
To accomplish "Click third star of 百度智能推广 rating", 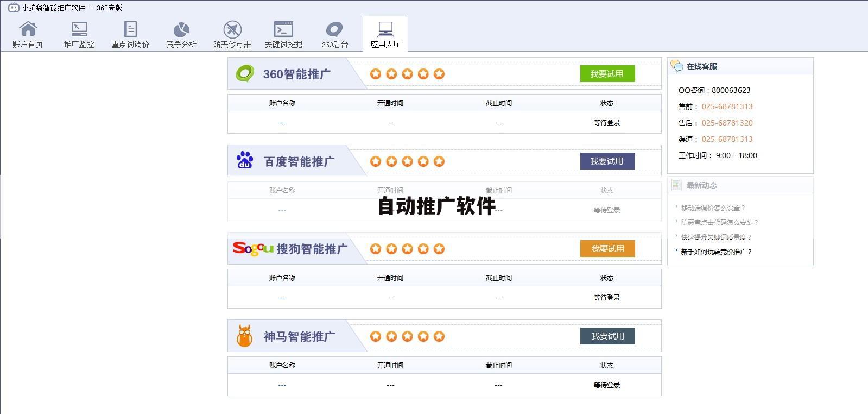I will point(407,161).
